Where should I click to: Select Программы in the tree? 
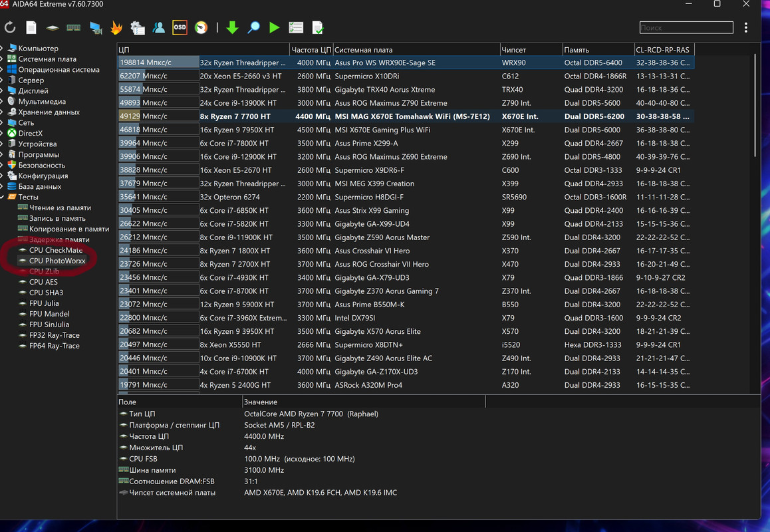39,155
